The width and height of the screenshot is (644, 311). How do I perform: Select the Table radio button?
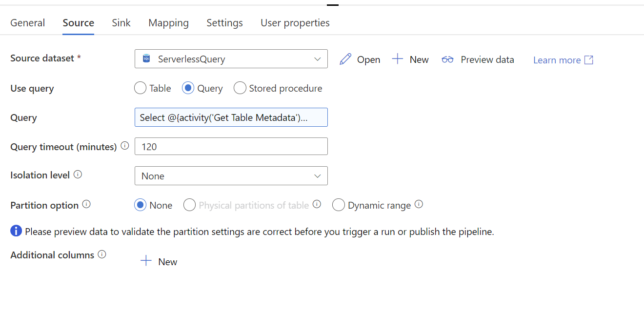pos(140,88)
